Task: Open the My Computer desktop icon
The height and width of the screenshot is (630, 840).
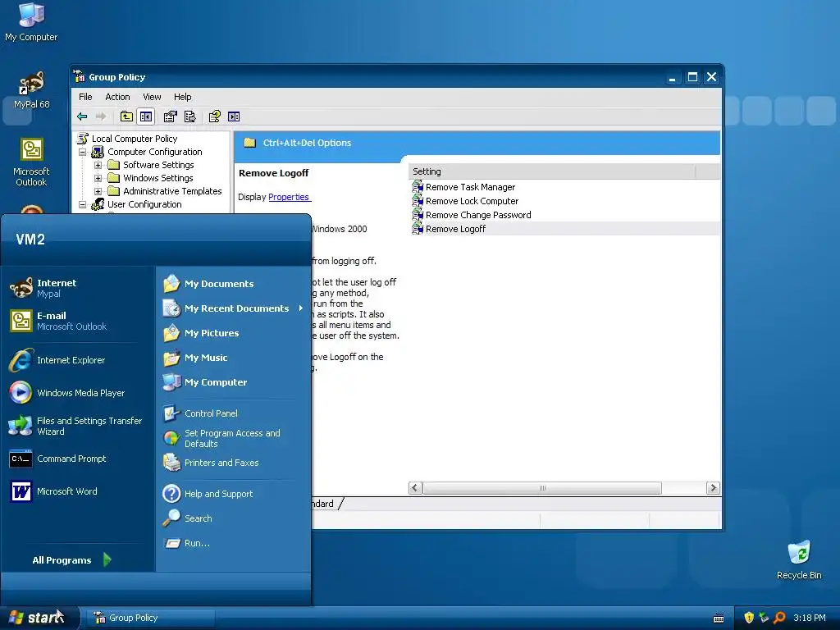Action: coord(31,21)
